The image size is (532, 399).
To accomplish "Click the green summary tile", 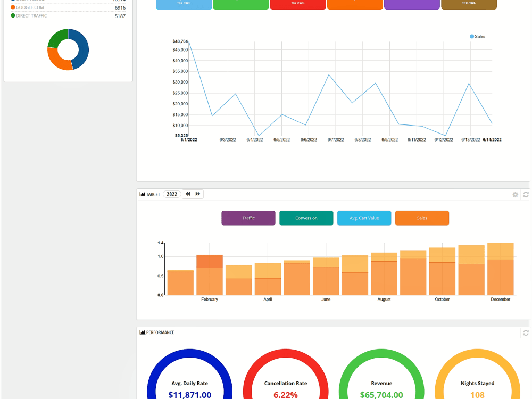I will pos(241,4).
